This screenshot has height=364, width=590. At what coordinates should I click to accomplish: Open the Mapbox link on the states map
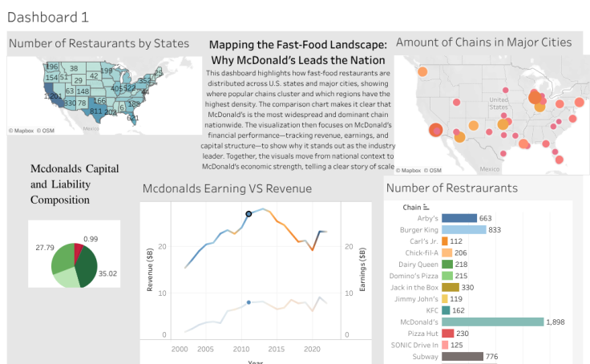pos(22,131)
